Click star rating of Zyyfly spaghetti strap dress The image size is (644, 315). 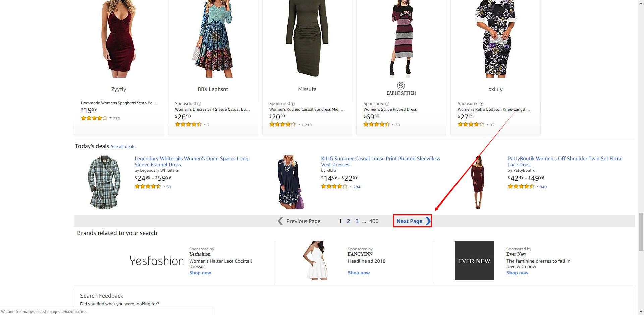[x=94, y=118]
